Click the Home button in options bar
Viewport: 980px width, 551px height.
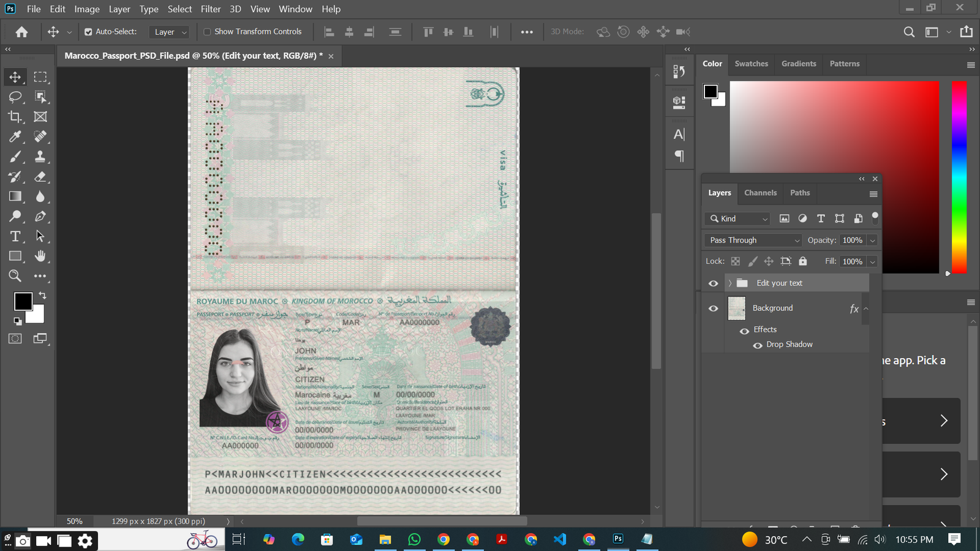(x=21, y=32)
